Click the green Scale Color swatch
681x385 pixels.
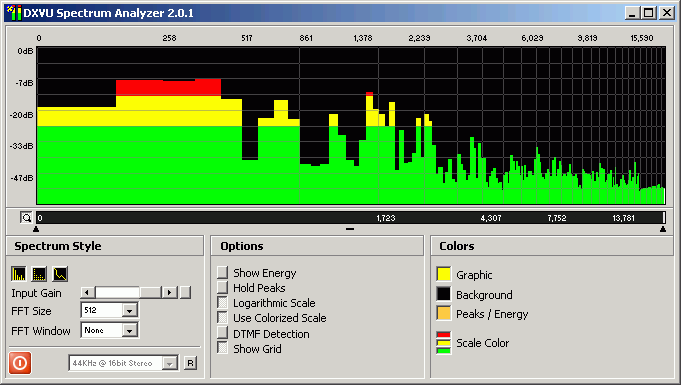(444, 351)
